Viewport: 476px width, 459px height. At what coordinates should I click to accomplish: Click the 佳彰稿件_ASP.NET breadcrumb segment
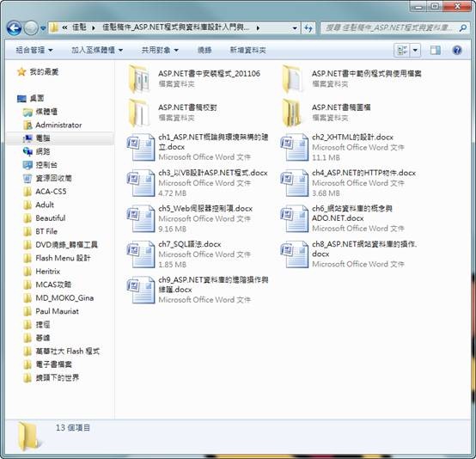(x=176, y=28)
